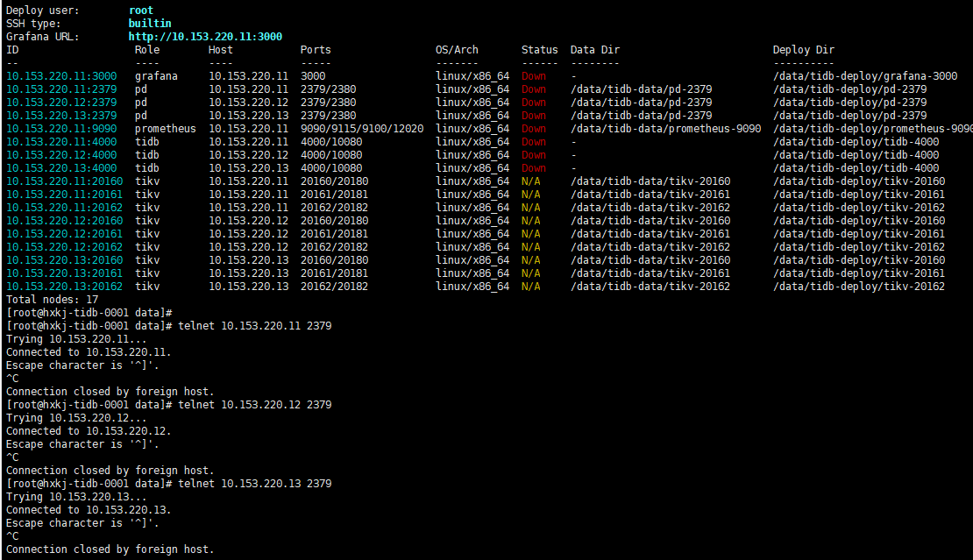The height and width of the screenshot is (560, 973).
Task: Click the 'Role' column header
Action: click(x=147, y=50)
